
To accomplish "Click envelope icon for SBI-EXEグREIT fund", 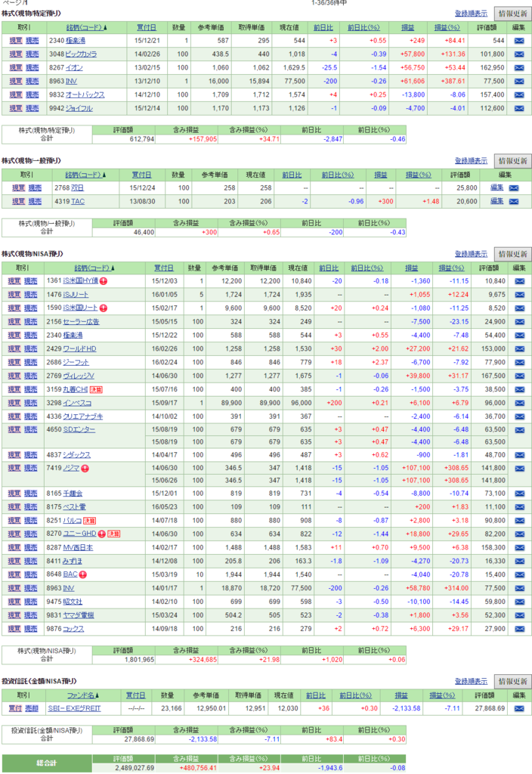I will [x=518, y=709].
